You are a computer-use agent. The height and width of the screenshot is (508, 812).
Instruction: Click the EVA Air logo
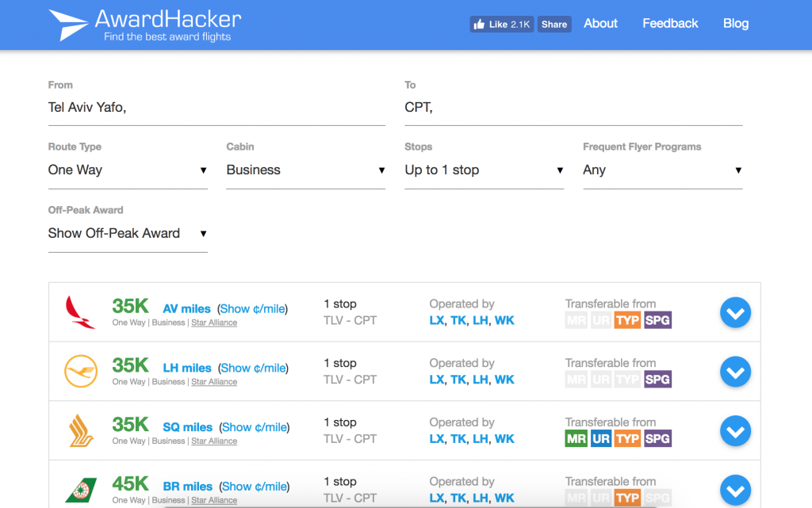[81, 490]
